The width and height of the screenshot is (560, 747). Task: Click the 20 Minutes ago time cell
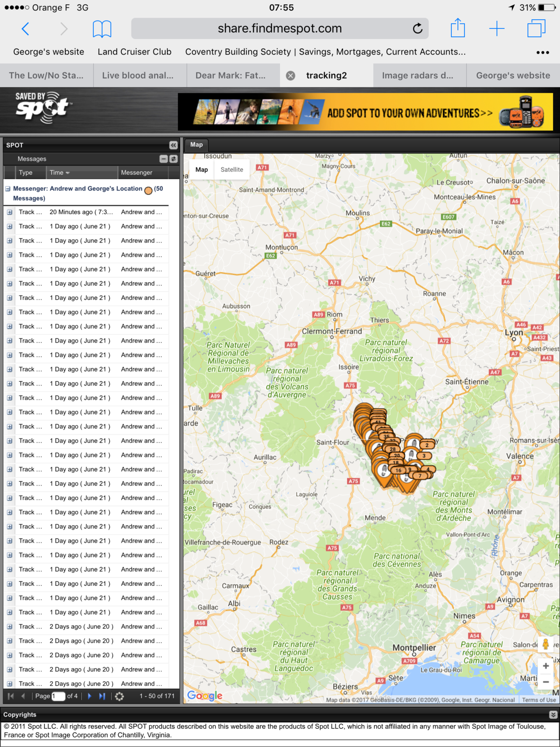(x=81, y=212)
